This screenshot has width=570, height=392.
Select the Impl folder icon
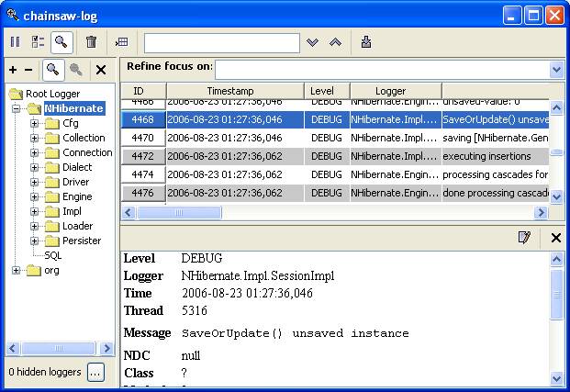[52, 212]
